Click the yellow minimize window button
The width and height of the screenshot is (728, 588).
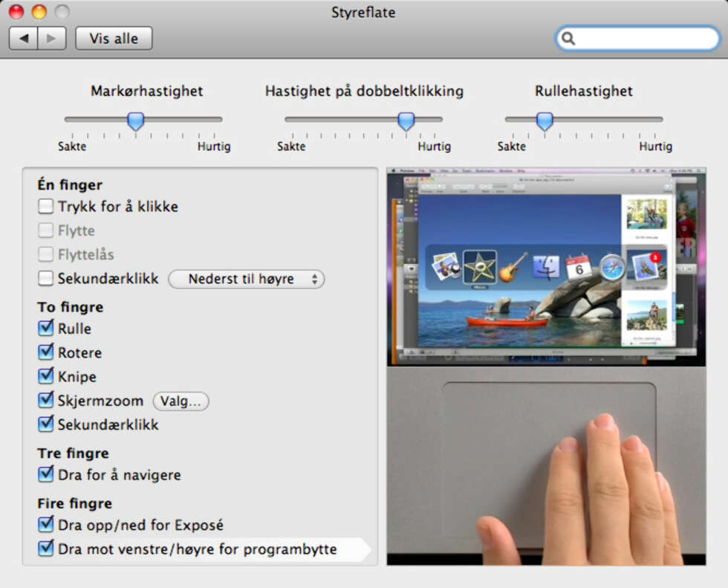[x=39, y=12]
